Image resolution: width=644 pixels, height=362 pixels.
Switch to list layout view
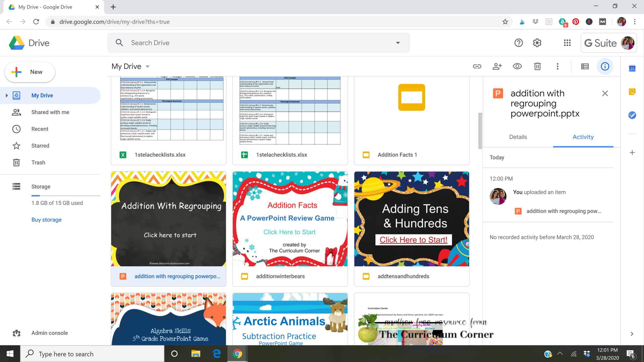pyautogui.click(x=585, y=66)
